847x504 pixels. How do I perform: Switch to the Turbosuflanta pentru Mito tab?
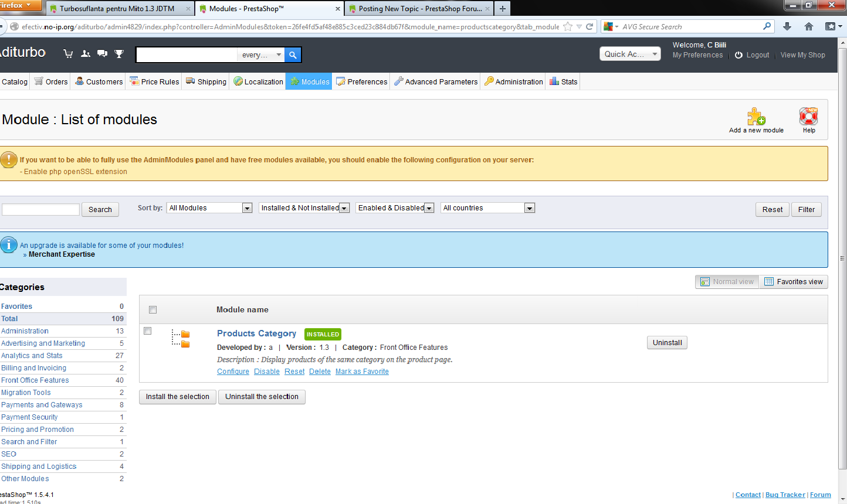(119, 9)
